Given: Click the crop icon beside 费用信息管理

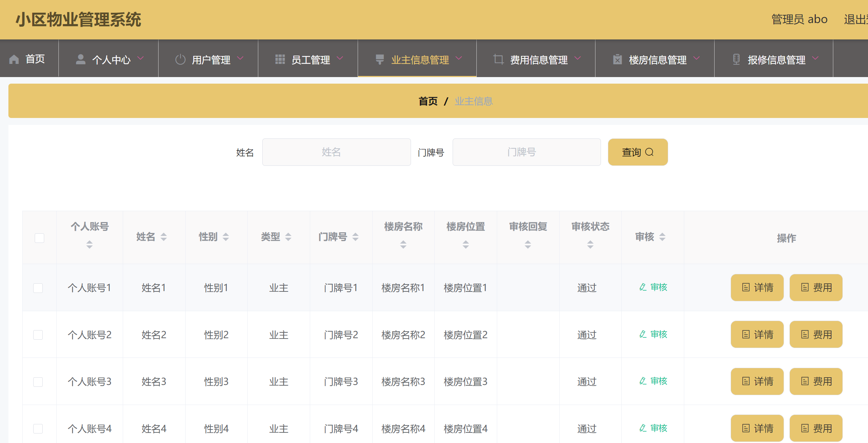Looking at the screenshot, I should (498, 59).
